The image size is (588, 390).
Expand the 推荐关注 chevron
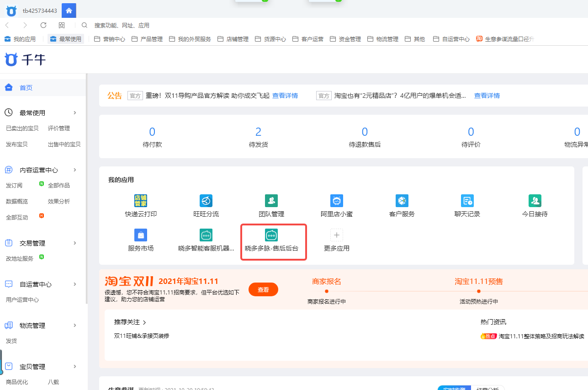[144, 323]
